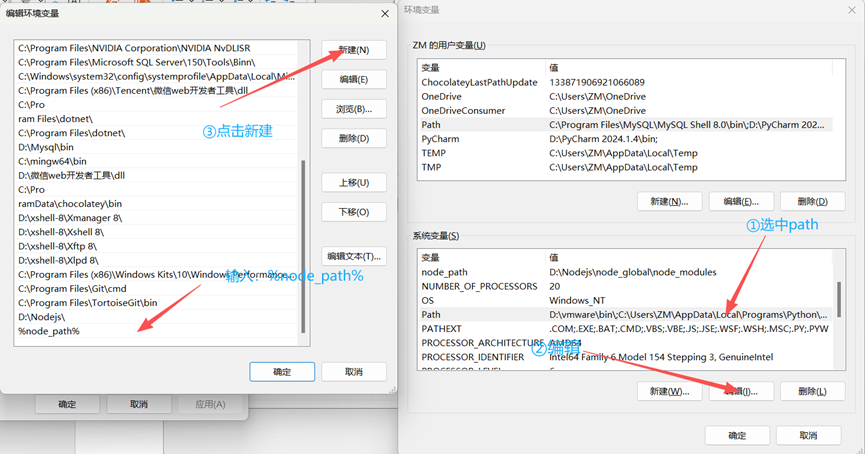Select user variable OneDrive row
Image resolution: width=865 pixels, height=454 pixels.
(x=626, y=97)
